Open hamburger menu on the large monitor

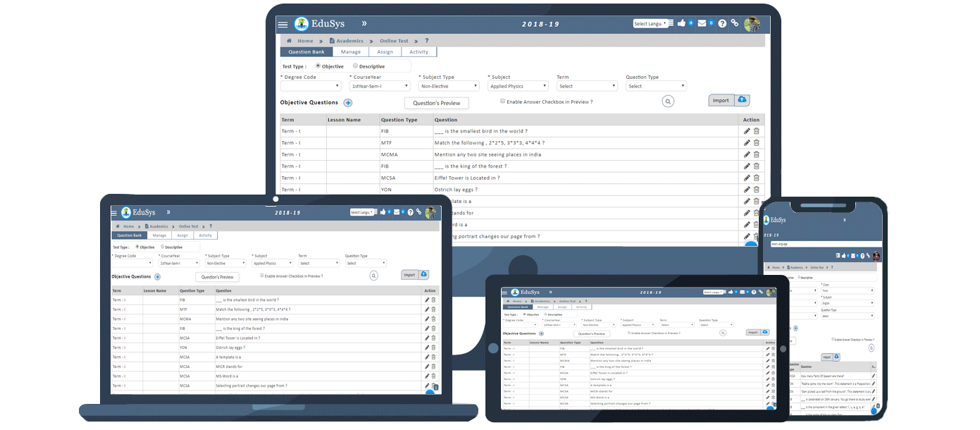(x=283, y=25)
